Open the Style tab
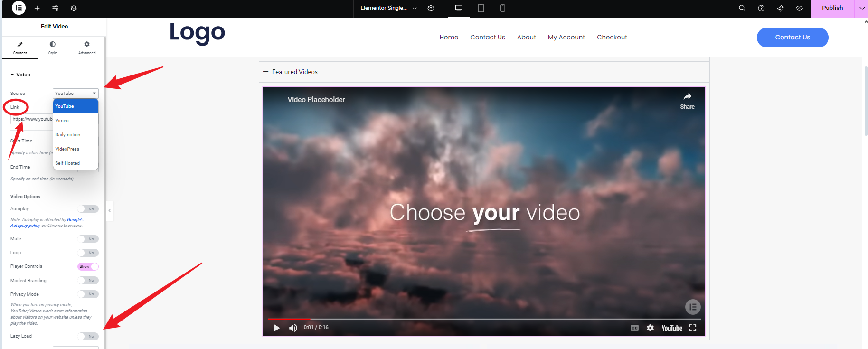This screenshot has height=349, width=868. pyautogui.click(x=53, y=47)
